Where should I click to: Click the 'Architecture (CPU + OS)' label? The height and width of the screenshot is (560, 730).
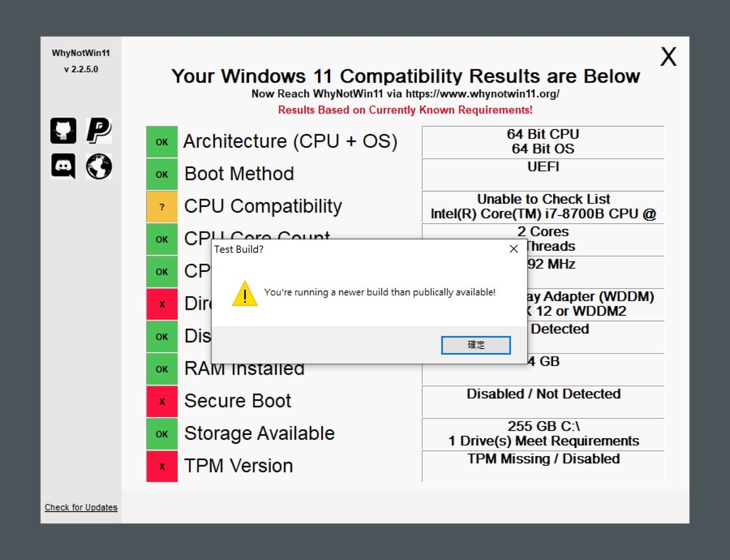(x=290, y=141)
